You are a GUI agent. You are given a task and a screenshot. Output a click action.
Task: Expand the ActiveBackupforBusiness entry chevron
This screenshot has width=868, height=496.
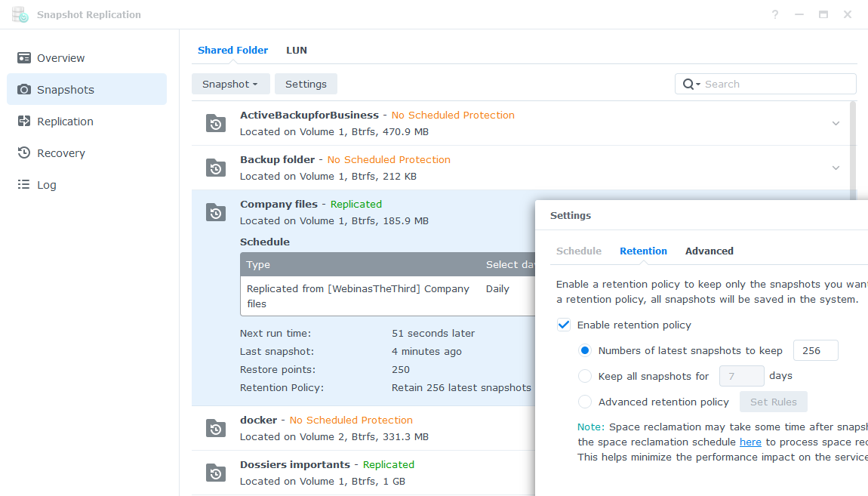[836, 123]
